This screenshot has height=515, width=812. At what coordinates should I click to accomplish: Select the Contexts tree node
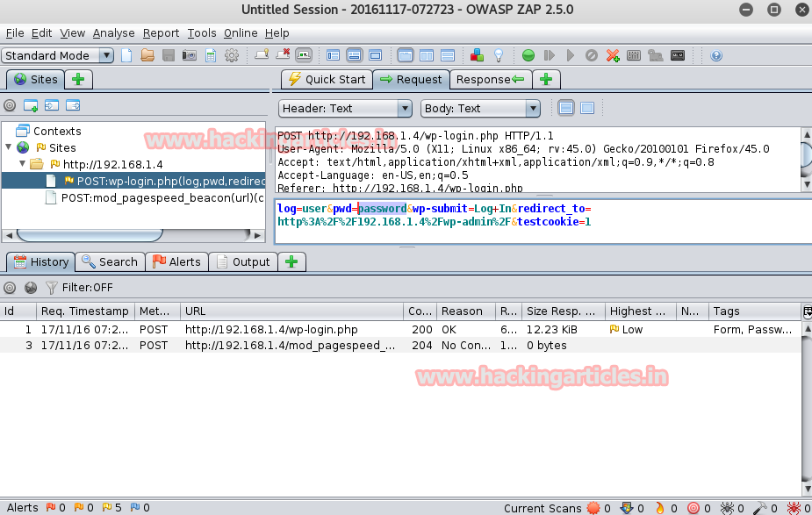point(50,131)
